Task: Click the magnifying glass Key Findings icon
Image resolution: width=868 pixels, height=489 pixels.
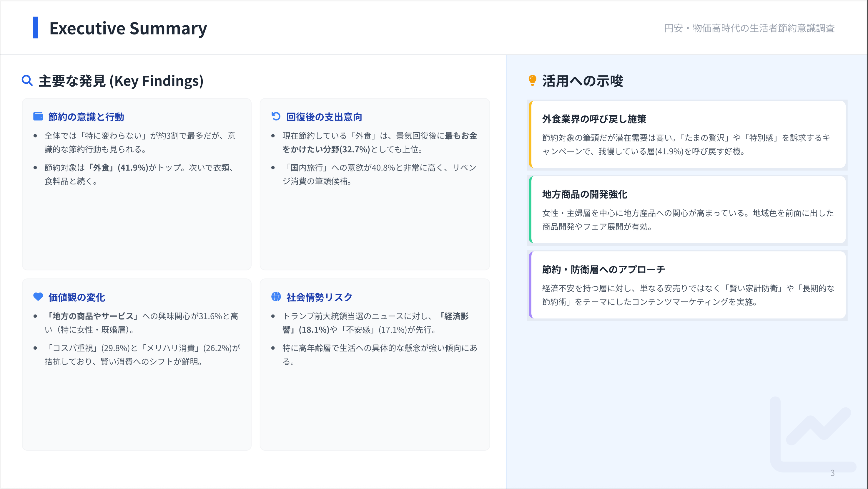Action: click(x=27, y=81)
